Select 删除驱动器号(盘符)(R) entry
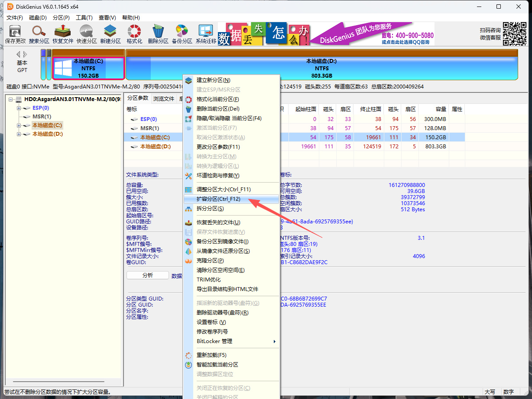The width and height of the screenshot is (532, 399). (231, 313)
